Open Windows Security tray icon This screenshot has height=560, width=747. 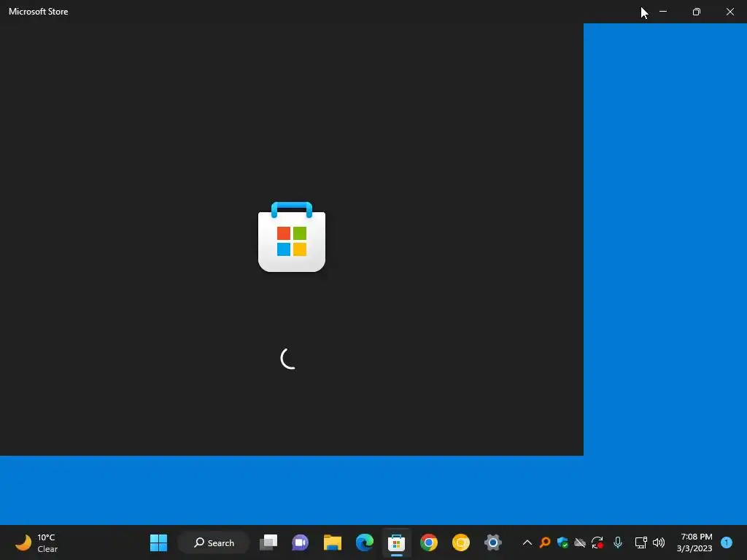562,542
